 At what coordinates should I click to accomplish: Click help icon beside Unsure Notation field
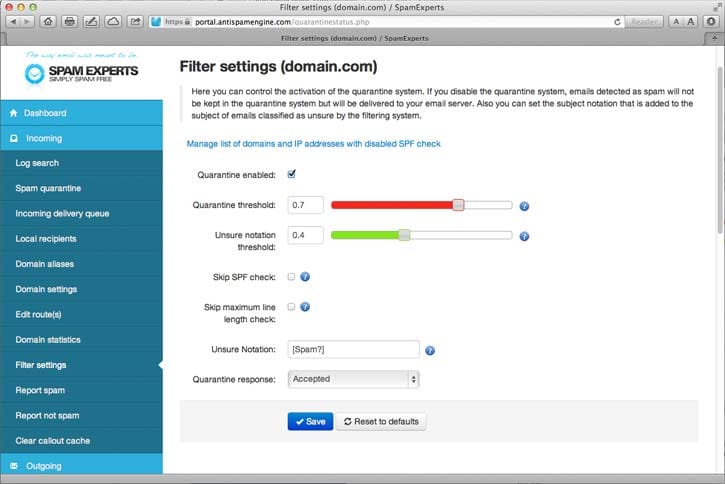click(x=430, y=350)
